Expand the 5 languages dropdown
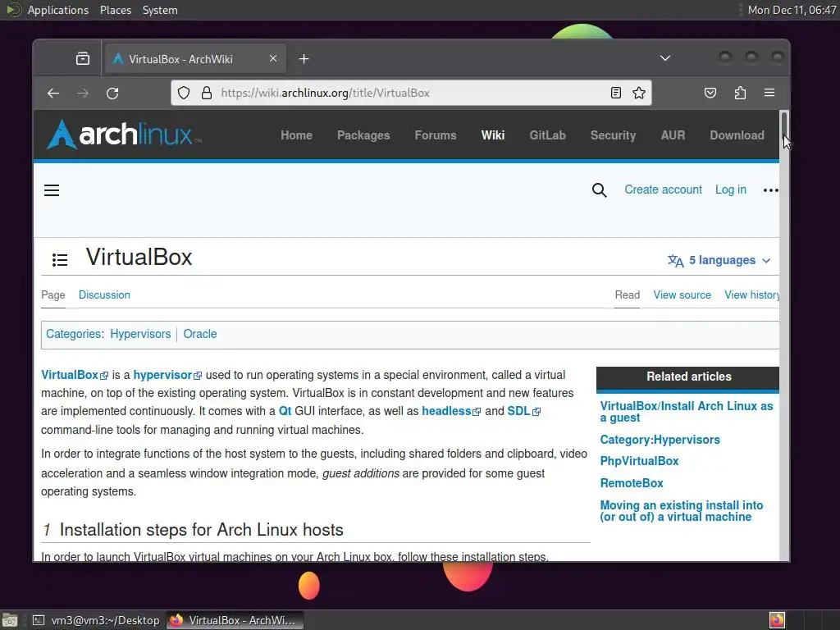 pos(719,260)
